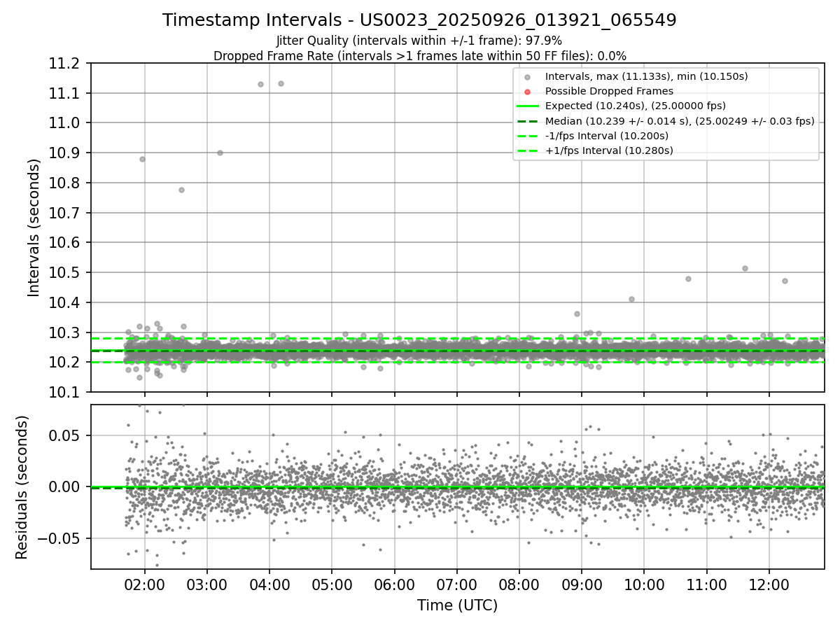The height and width of the screenshot is (630, 840).
Task: Click the outlier point near 10.88 at 02:00
Action: tap(142, 159)
